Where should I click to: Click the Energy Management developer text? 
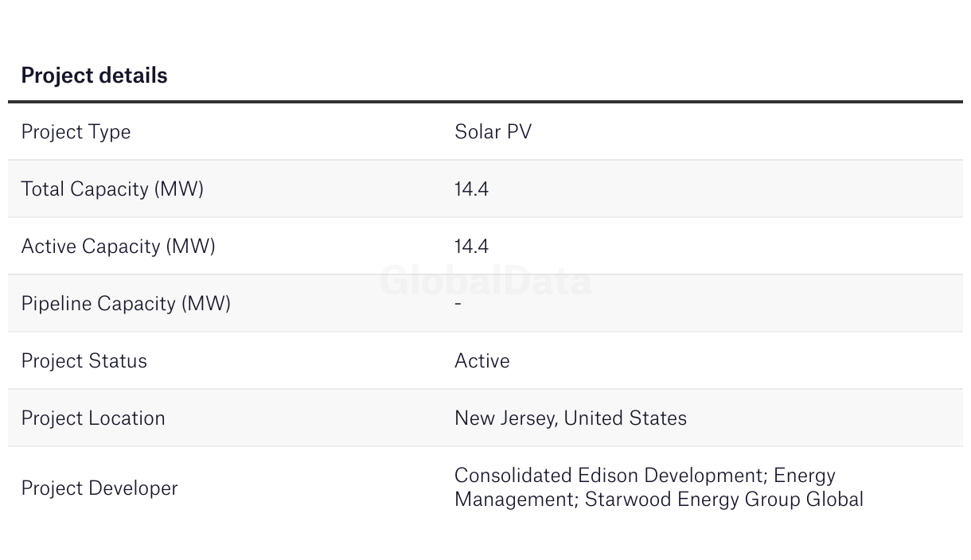(645, 488)
